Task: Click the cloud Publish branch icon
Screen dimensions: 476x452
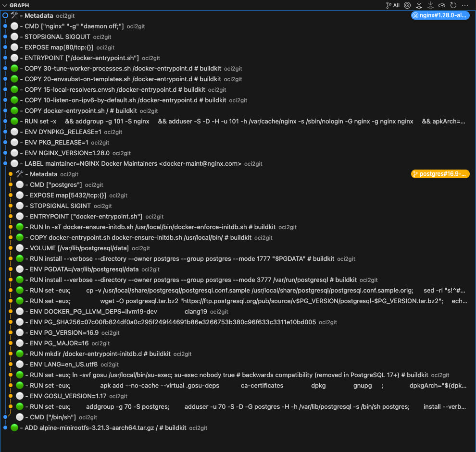Action: click(x=442, y=5)
